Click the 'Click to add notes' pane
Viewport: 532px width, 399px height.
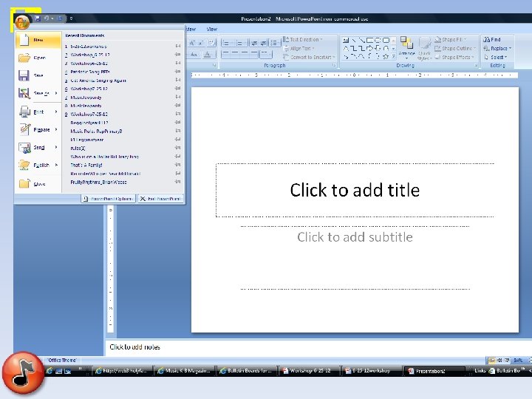click(x=319, y=347)
